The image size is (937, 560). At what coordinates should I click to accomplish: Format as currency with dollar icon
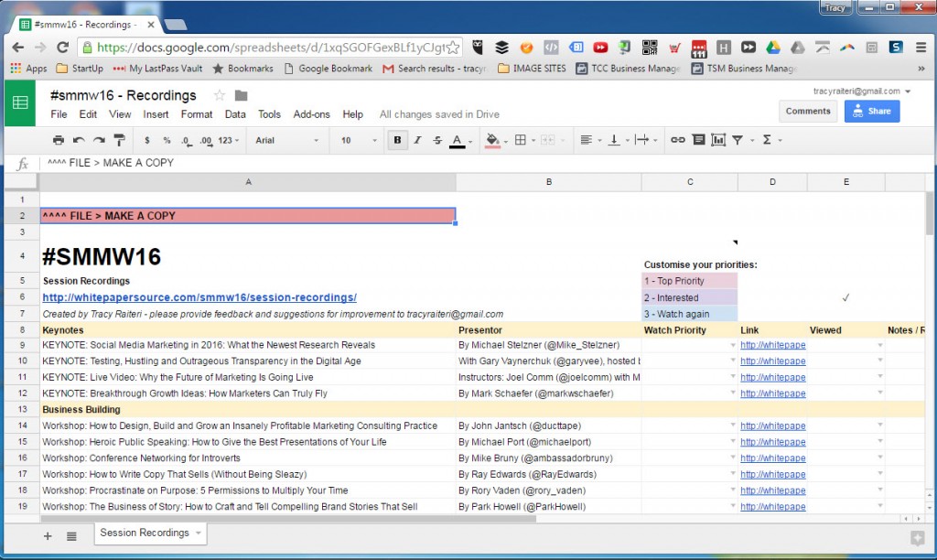click(x=147, y=140)
